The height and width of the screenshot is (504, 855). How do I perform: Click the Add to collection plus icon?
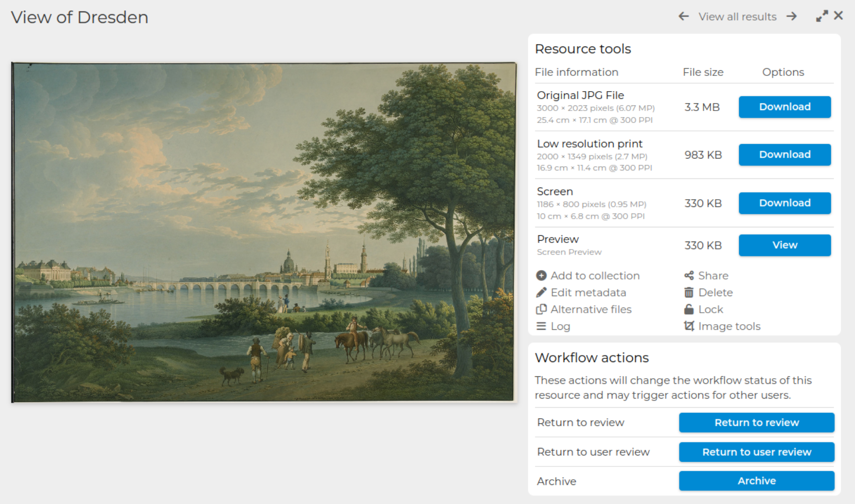(x=541, y=276)
